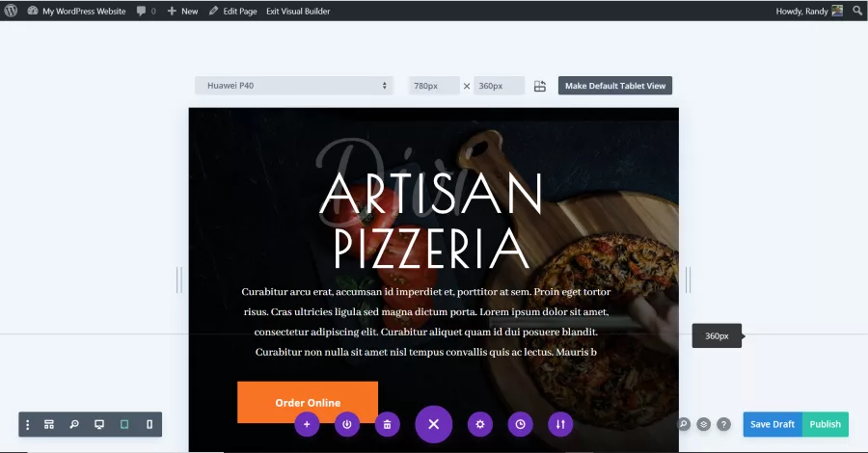
Task: Open builder options three-dot menu
Action: click(28, 424)
